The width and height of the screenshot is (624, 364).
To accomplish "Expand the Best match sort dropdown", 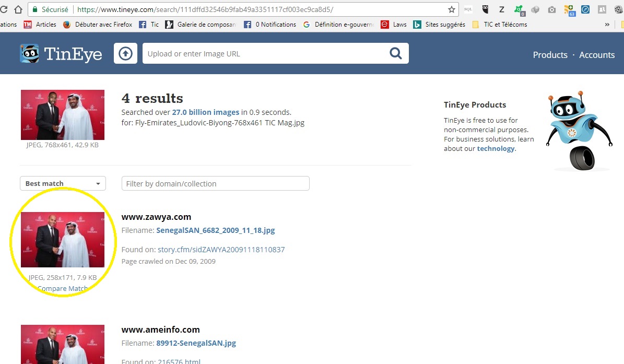I will click(x=63, y=183).
